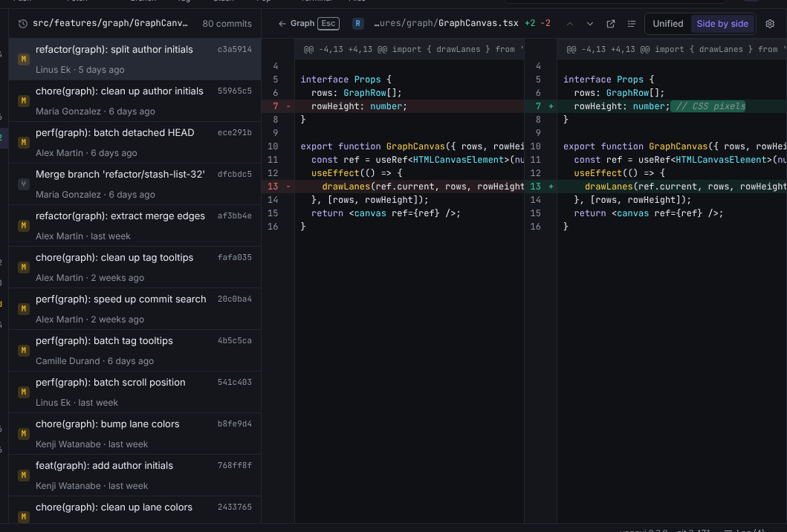Click removed line 13 drawLanes in left pane
The height and width of the screenshot is (532, 787).
click(393, 186)
